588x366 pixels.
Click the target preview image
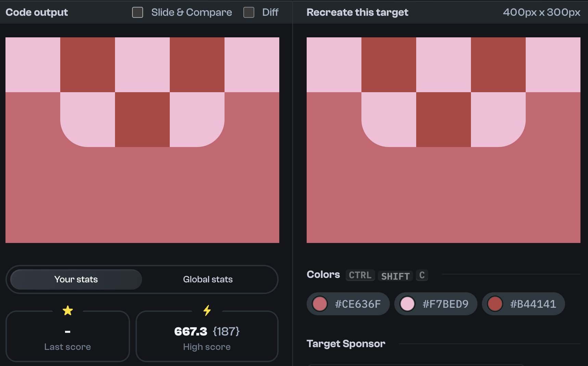tap(444, 140)
